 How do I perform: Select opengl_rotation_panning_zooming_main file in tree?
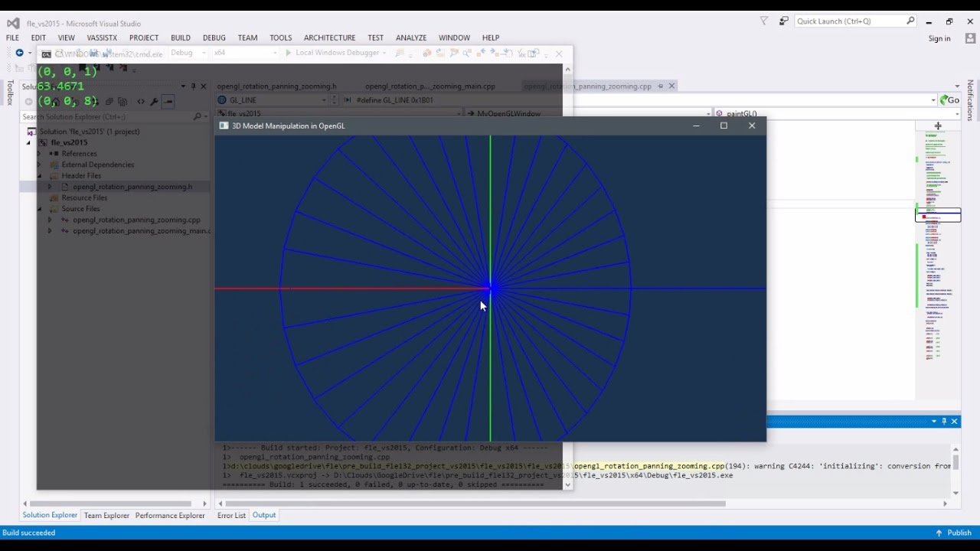point(141,231)
